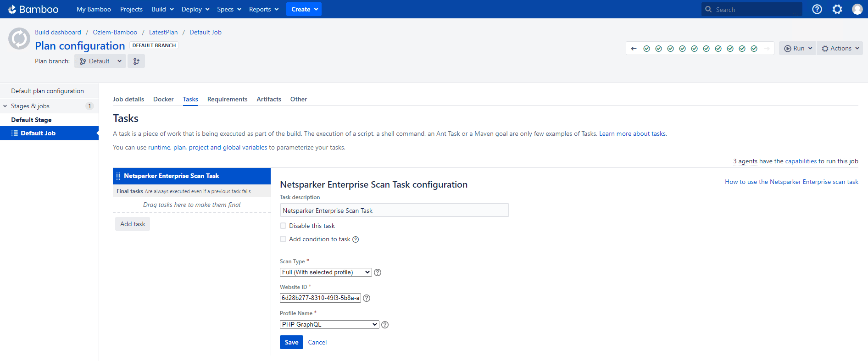
Task: Click the Website ID input field
Action: 320,298
